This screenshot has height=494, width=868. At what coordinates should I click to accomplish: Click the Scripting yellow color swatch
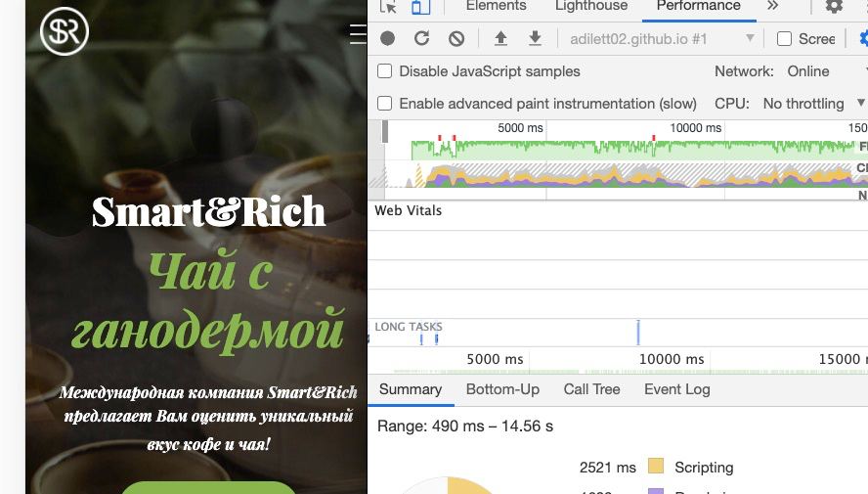656,466
